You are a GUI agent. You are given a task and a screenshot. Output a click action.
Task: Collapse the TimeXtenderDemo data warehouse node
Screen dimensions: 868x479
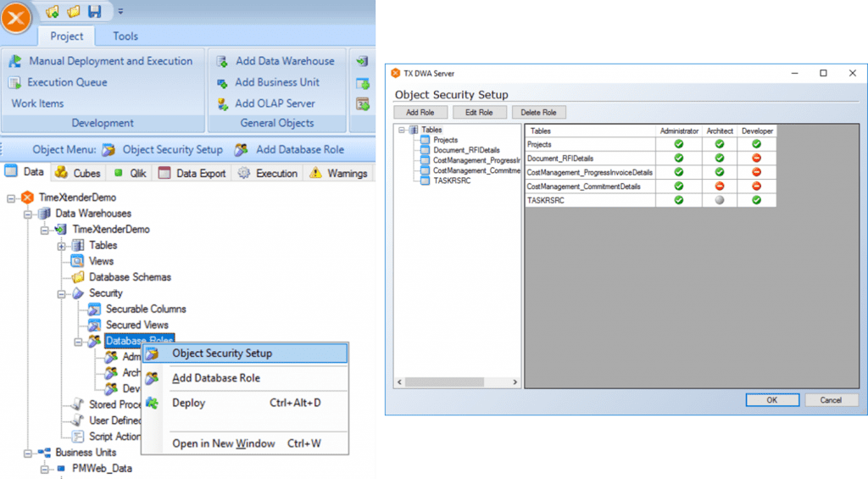tap(44, 230)
